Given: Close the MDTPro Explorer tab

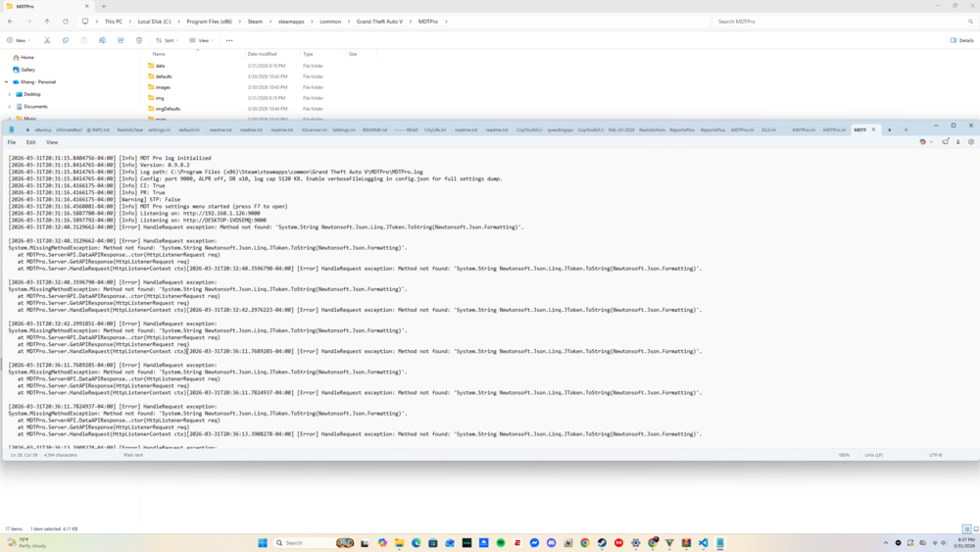Looking at the screenshot, I should (87, 6).
